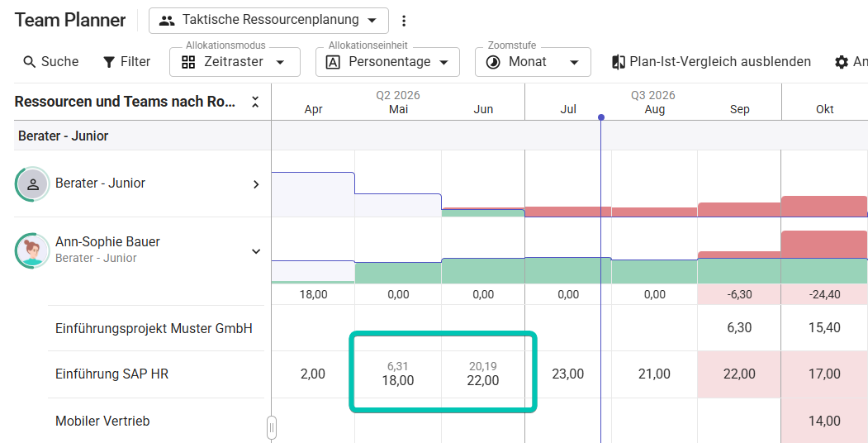This screenshot has height=443, width=868.
Task: Open the three-dot more options menu
Action: coord(404,21)
